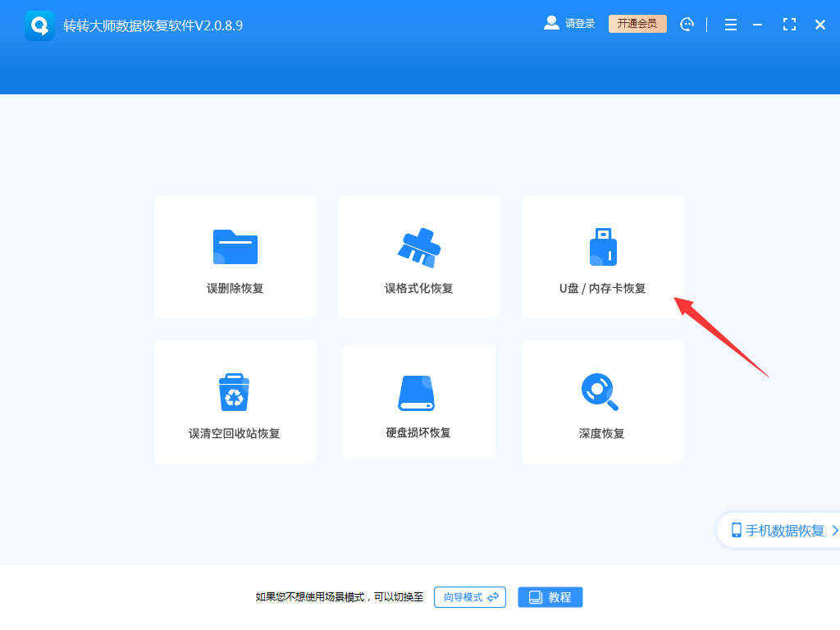Click the fullscreen expand control

(789, 24)
